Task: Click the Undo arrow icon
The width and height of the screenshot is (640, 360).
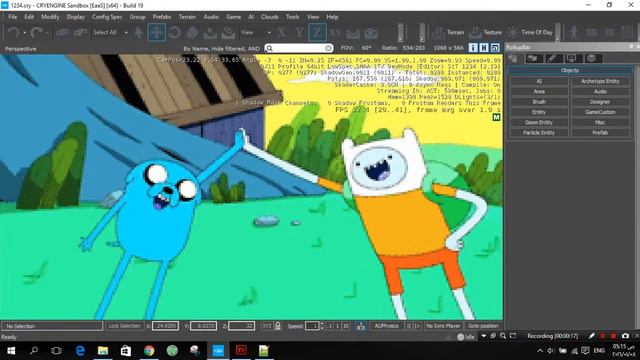Action: (13, 32)
